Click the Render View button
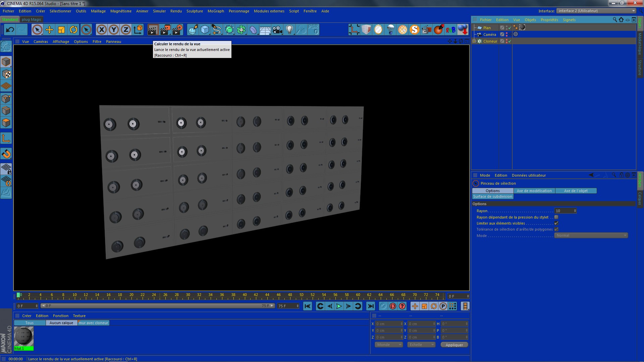This screenshot has height=362, width=644. click(x=153, y=29)
